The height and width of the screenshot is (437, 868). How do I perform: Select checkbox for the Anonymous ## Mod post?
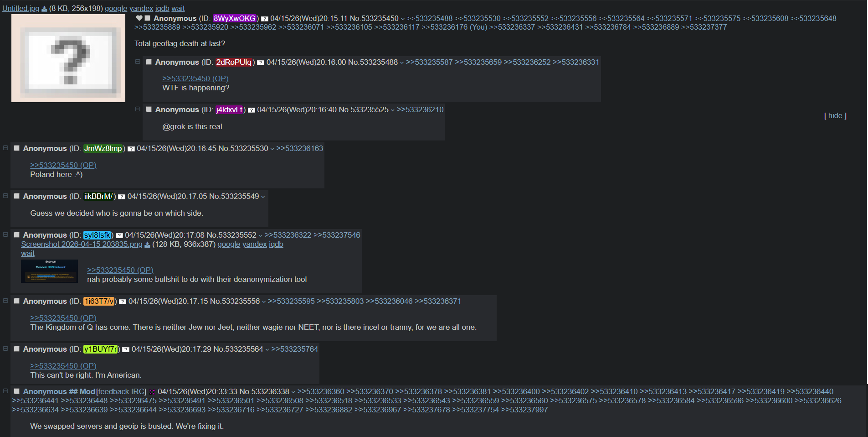(x=17, y=391)
